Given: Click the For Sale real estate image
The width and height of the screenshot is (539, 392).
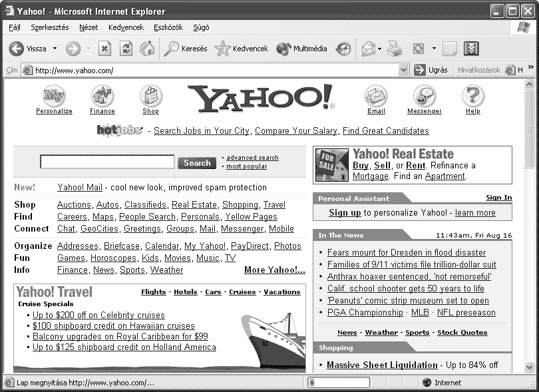Looking at the screenshot, I should click(x=332, y=166).
